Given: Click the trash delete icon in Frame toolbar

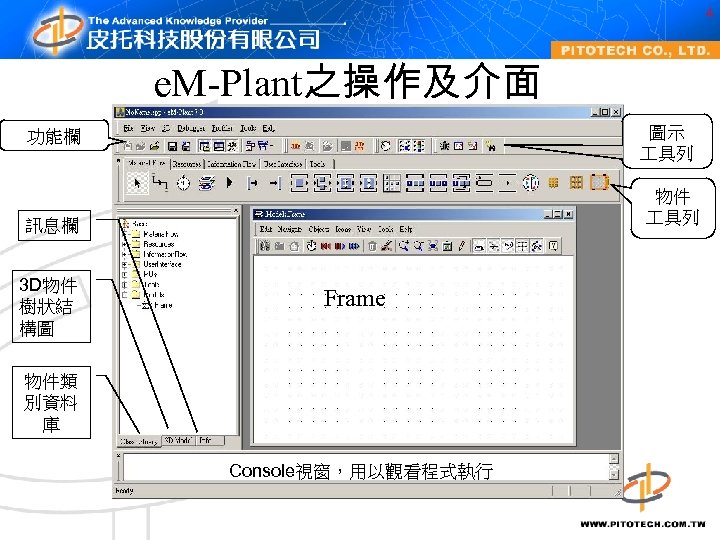Looking at the screenshot, I should coord(372,247).
